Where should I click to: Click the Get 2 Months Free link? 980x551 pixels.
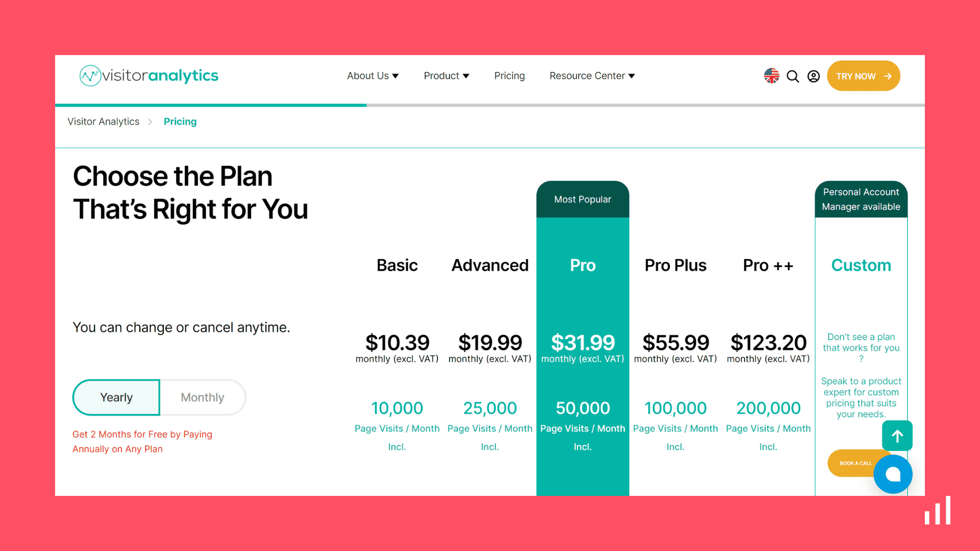(143, 442)
